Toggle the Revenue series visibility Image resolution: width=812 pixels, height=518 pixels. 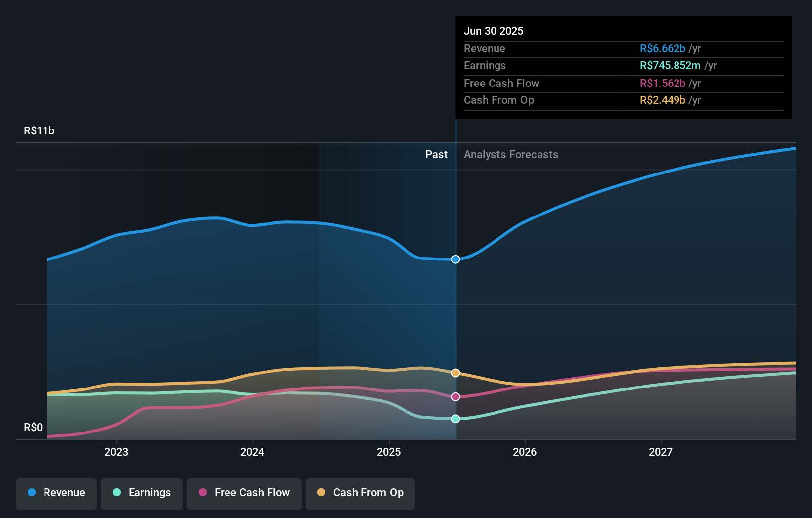pos(56,493)
